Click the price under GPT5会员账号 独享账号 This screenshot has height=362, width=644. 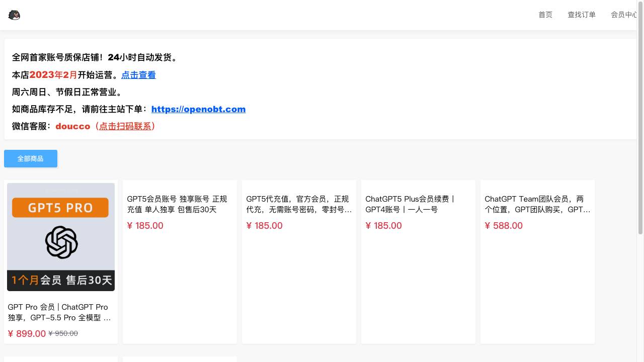[x=145, y=226]
